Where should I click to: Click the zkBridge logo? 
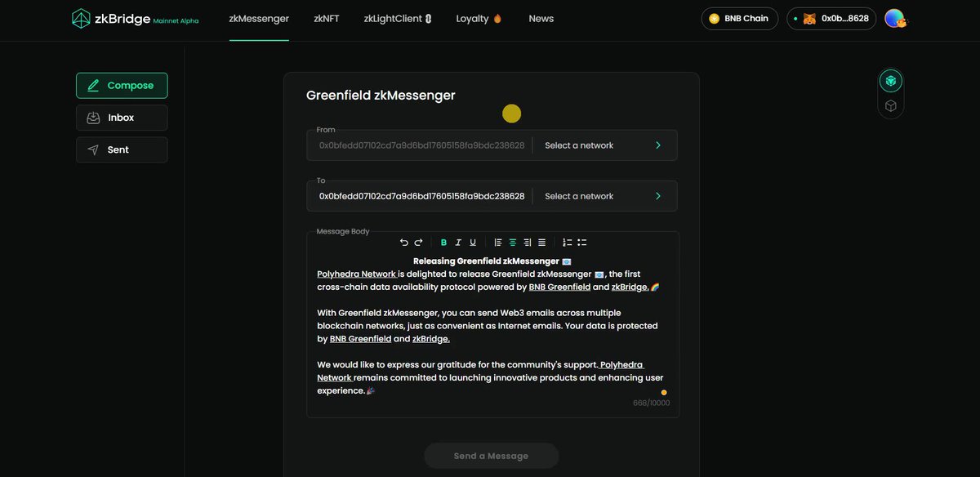click(x=135, y=19)
